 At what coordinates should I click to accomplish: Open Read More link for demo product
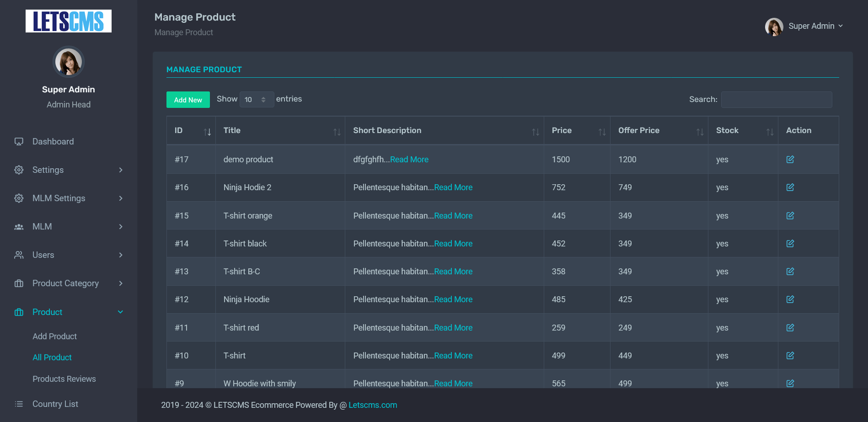(409, 160)
